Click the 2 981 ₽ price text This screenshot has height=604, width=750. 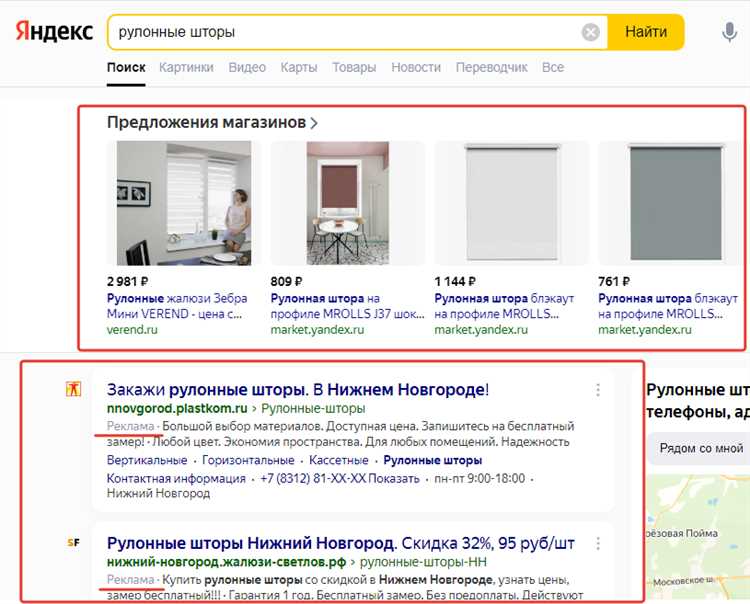click(127, 281)
